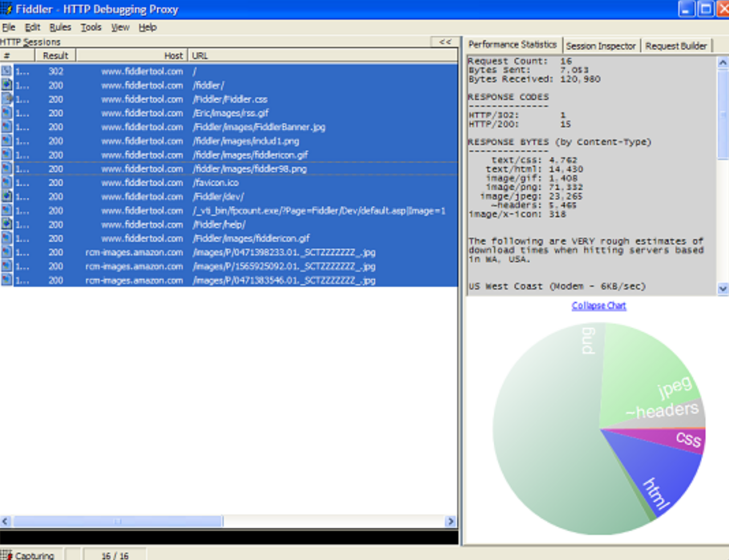Viewport: 729px width, 560px height.
Task: Click the css slice of the pie chart
Action: pos(677,439)
